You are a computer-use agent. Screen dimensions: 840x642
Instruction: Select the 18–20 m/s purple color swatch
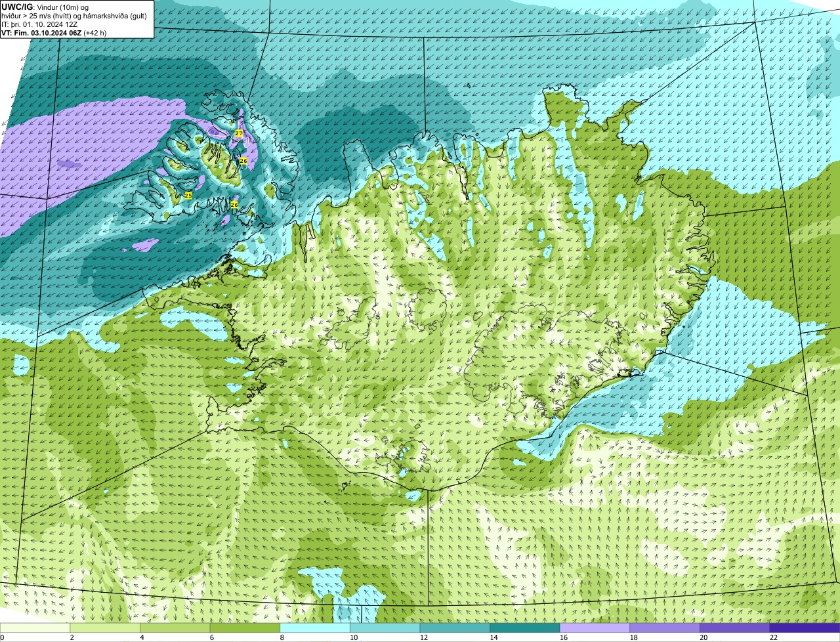click(x=665, y=628)
